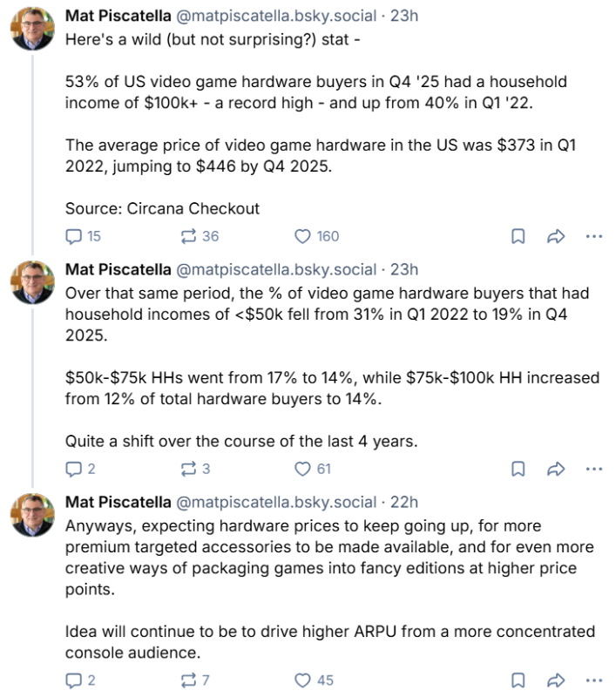
Task: Open more options on the second post
Action: coord(594,469)
